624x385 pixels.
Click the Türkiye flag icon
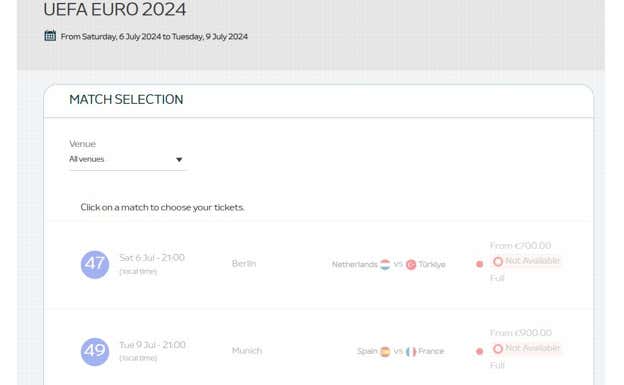(x=411, y=264)
